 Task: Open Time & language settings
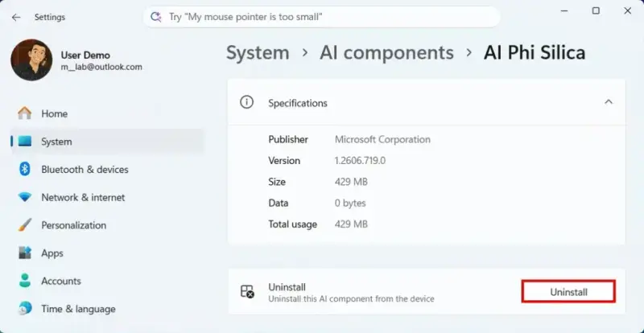point(107,309)
